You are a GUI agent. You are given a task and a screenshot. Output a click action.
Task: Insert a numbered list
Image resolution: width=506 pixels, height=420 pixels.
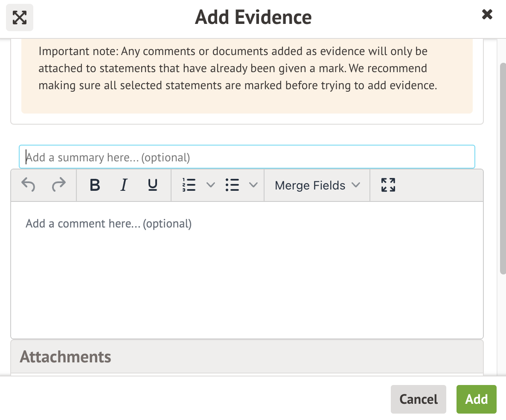[189, 185]
